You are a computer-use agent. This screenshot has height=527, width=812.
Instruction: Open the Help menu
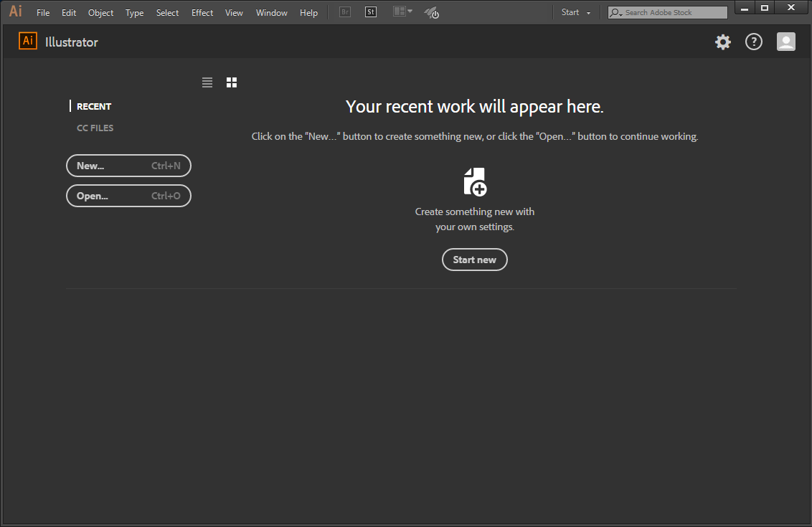tap(308, 12)
